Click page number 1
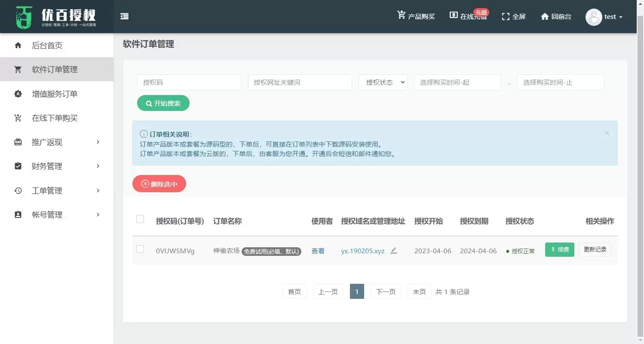This screenshot has height=344, width=644. (357, 292)
